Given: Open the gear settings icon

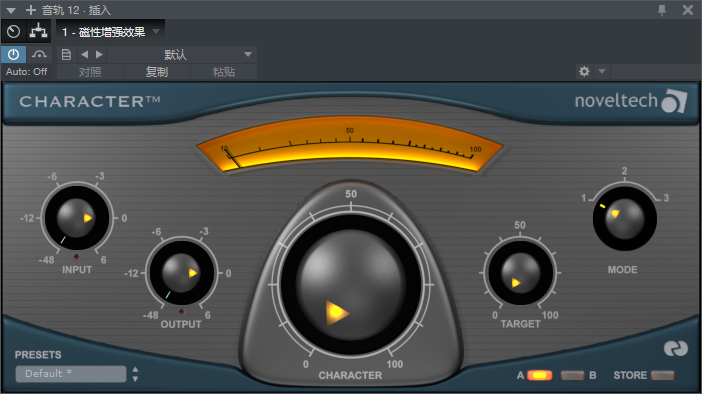Looking at the screenshot, I should point(584,71).
